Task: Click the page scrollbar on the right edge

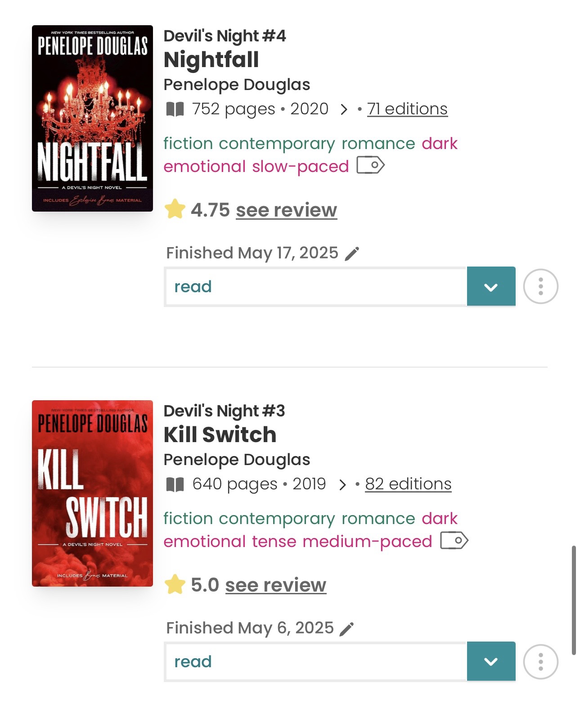Action: (573, 600)
